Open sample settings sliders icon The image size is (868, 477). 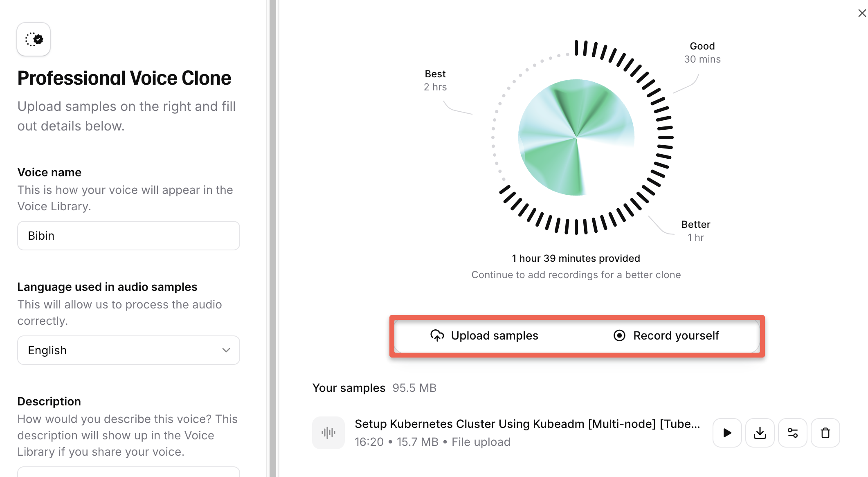792,433
